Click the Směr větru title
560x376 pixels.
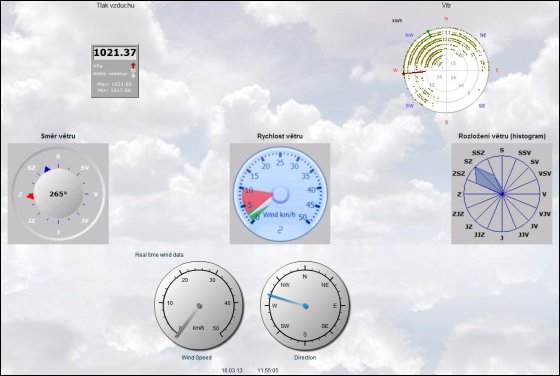pos(58,136)
